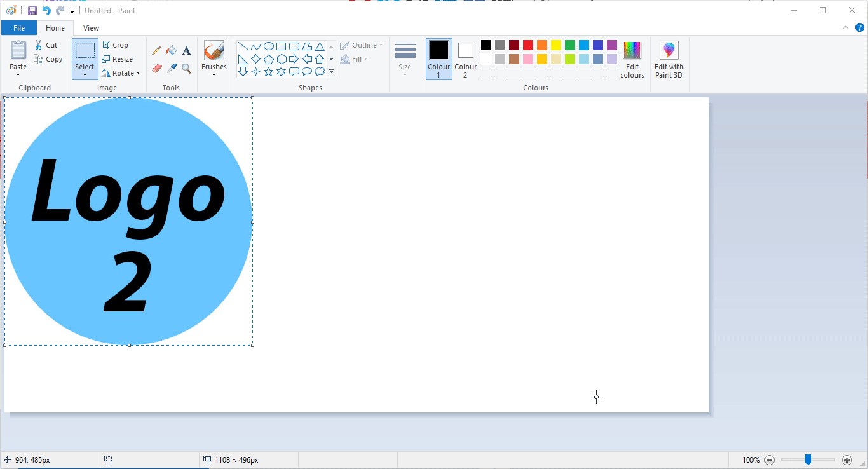The height and width of the screenshot is (469, 868).
Task: Click the Magnifier tool
Action: [x=186, y=68]
